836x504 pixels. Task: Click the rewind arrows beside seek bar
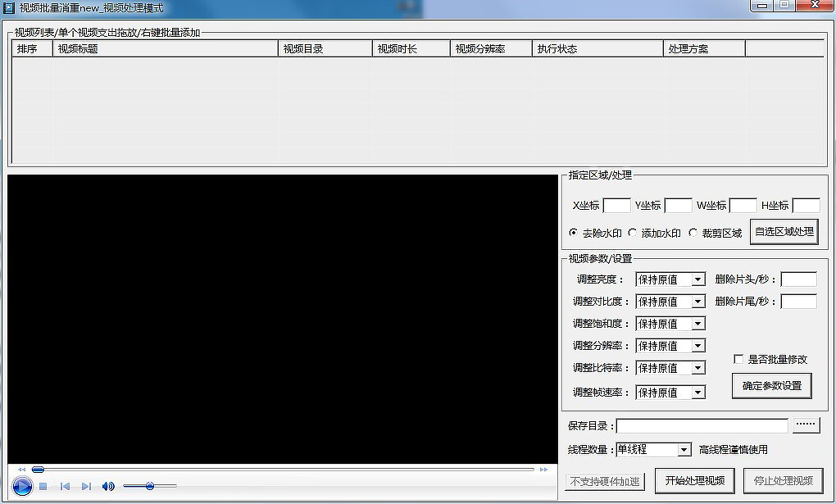click(22, 470)
